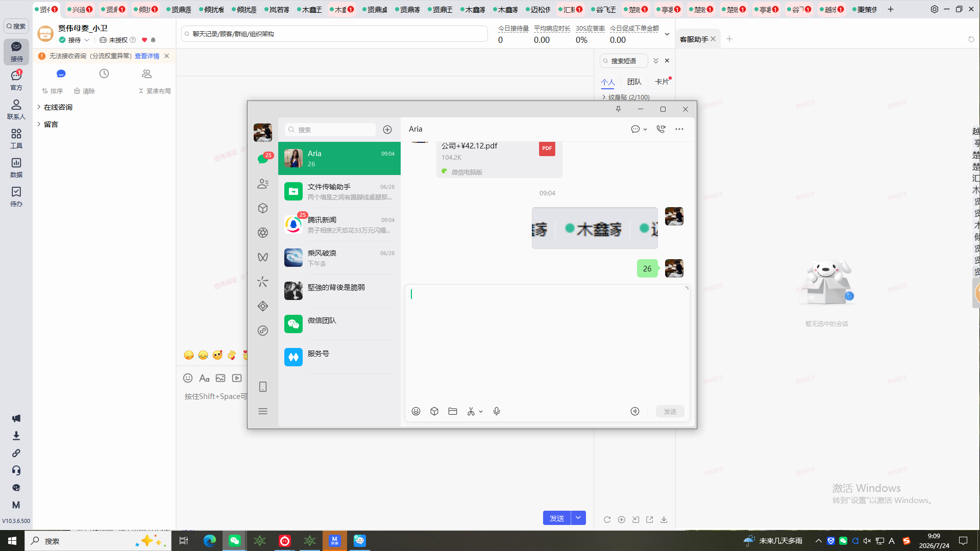Click the image icon in service chat toolbar

tap(220, 378)
